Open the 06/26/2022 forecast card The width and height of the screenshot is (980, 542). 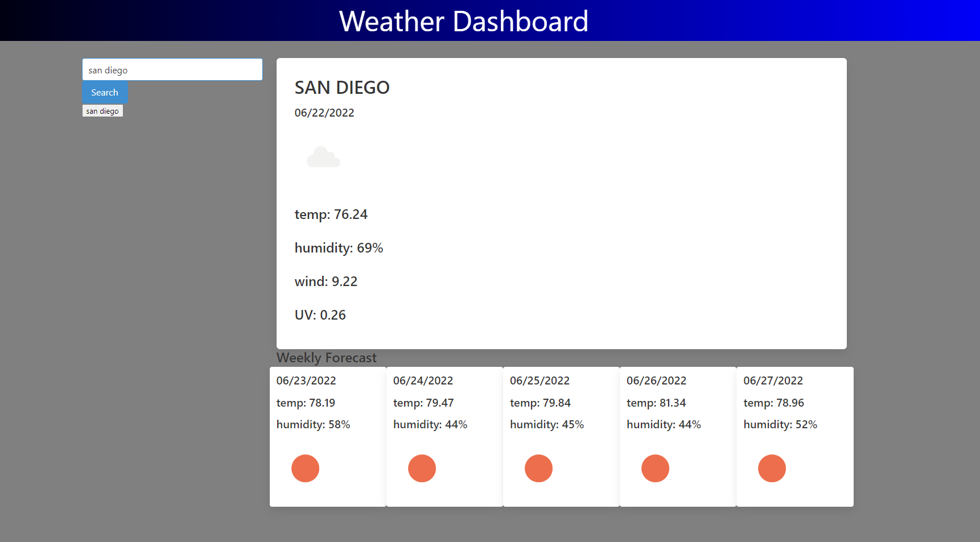tap(677, 436)
